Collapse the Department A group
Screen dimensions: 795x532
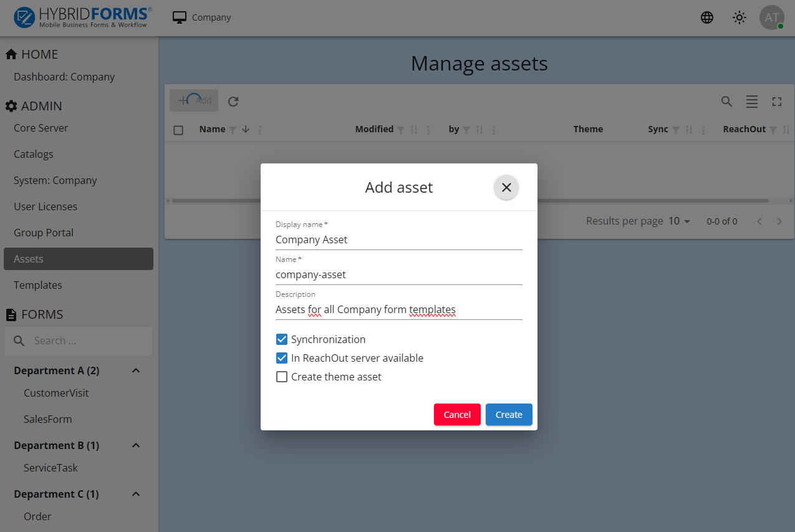(136, 370)
